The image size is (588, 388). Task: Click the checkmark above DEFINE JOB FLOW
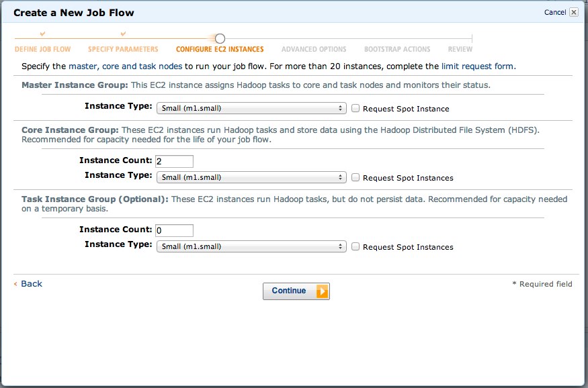click(42, 32)
